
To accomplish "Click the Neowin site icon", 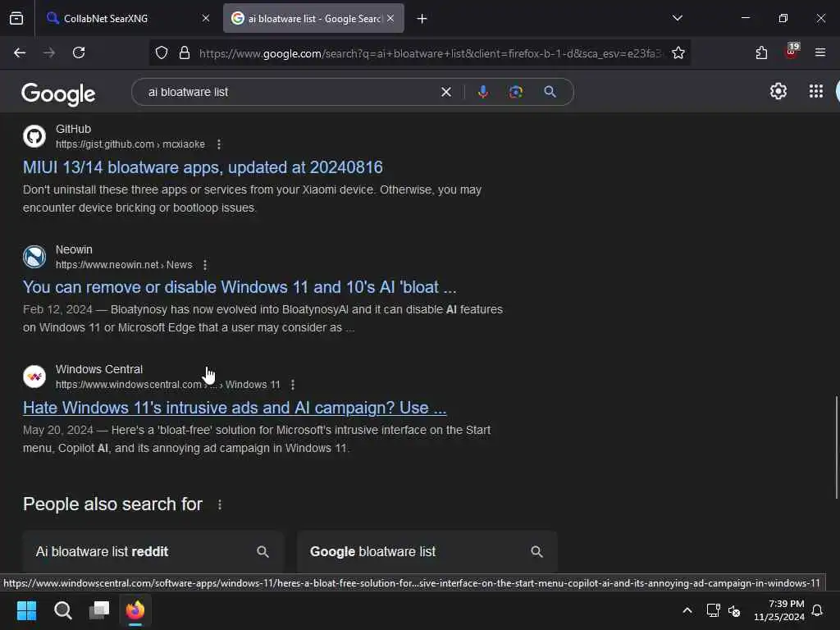I will tap(34, 257).
